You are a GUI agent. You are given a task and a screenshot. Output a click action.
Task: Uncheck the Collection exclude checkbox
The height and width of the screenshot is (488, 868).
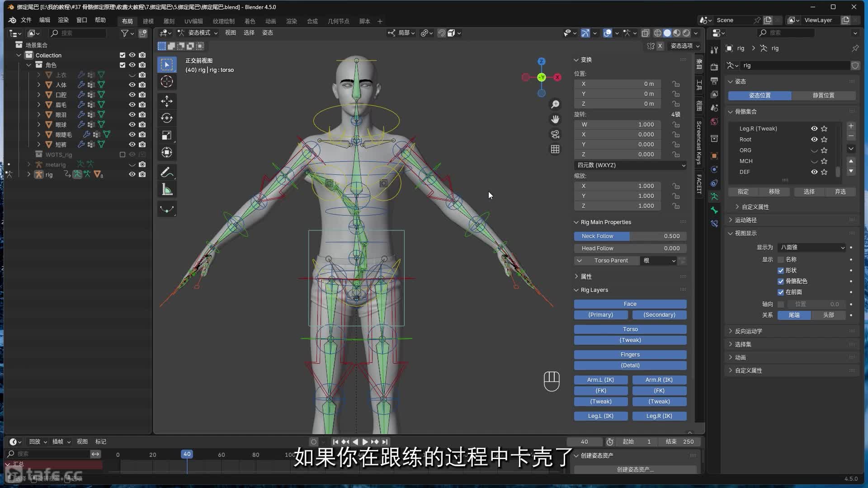[122, 55]
